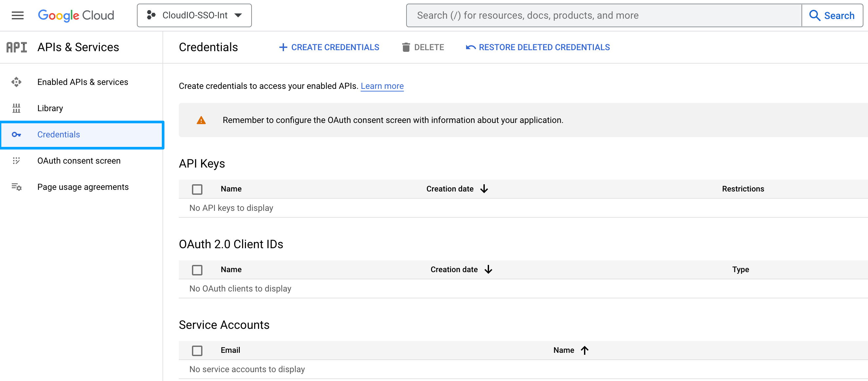Open the OAuth consent screen menu item

coord(79,161)
